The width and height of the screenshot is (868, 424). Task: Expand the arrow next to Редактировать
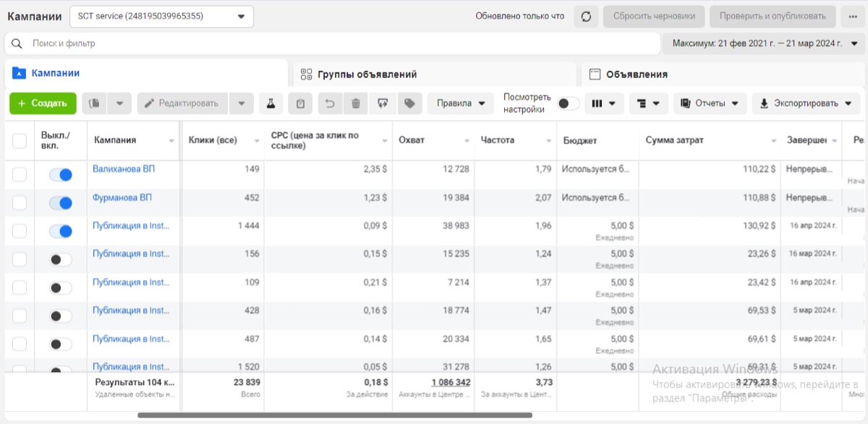click(x=242, y=103)
